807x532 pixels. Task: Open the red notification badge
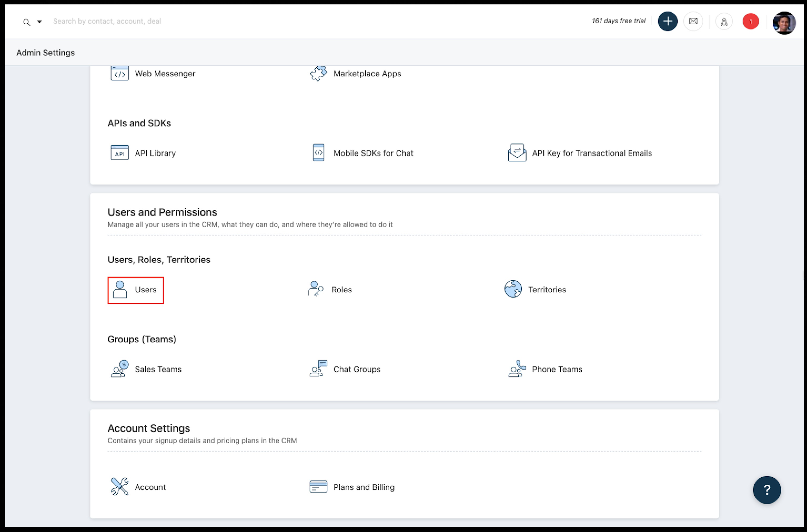click(750, 21)
